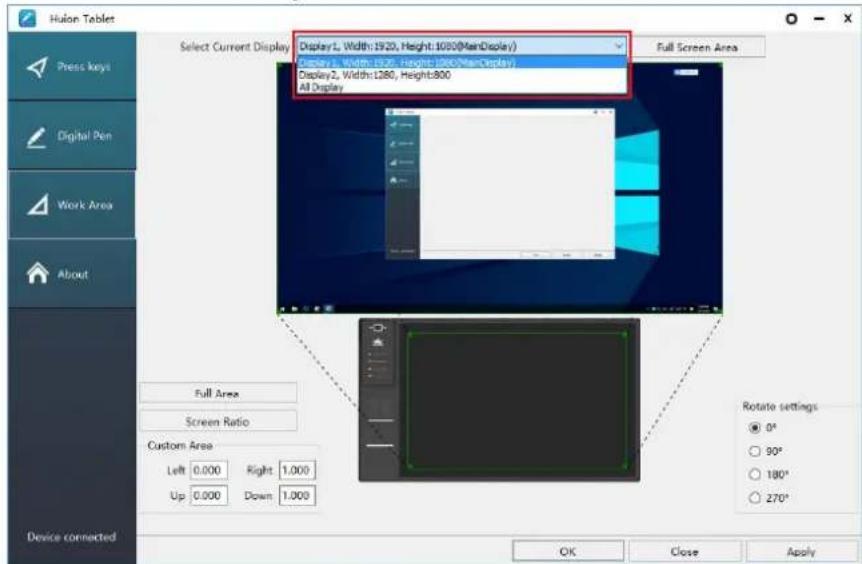Click the Apply button
This screenshot has width=862, height=564.
coord(801,551)
